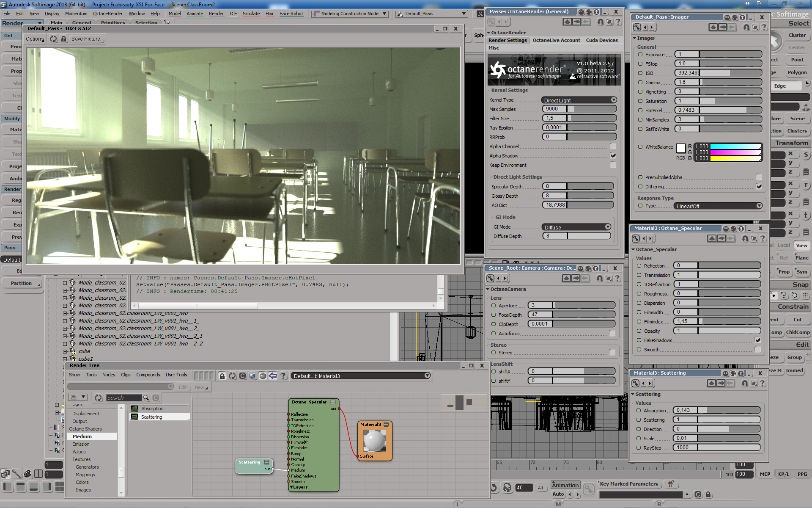Screen dimensions: 812x508
Task: Click the search magnifier in Render Tree
Action: coord(146,398)
